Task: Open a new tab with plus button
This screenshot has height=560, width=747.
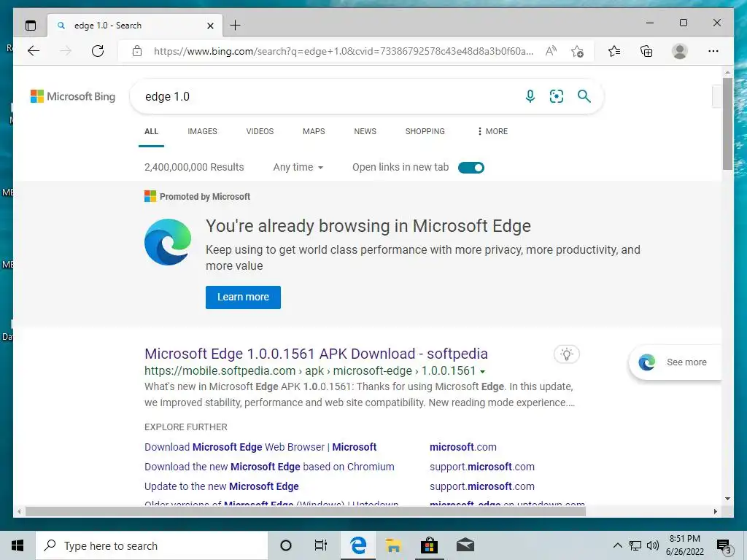Action: [236, 26]
